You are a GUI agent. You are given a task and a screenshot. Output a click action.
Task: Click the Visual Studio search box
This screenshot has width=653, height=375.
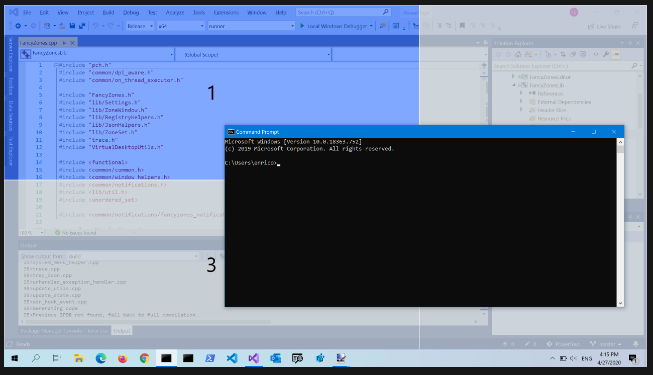click(343, 12)
